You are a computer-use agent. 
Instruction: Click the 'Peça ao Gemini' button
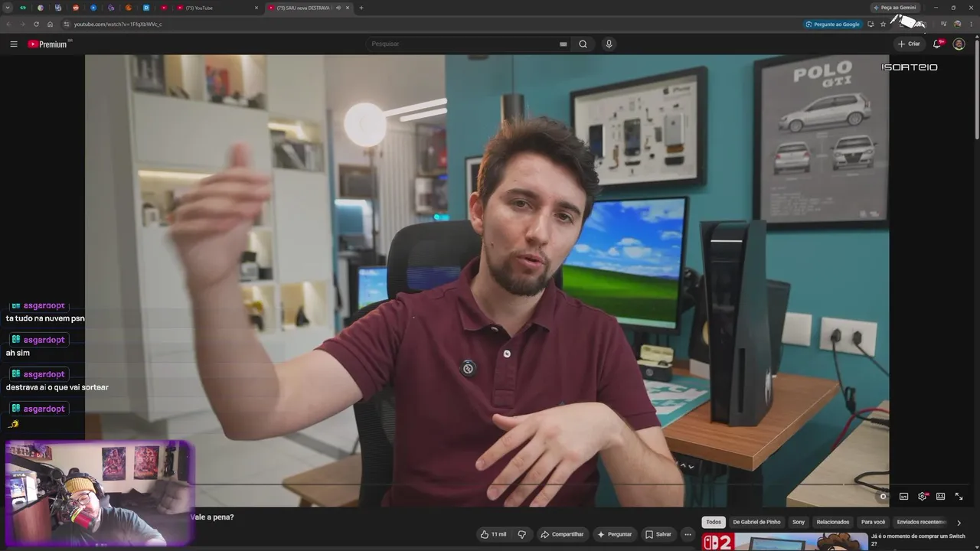click(894, 8)
